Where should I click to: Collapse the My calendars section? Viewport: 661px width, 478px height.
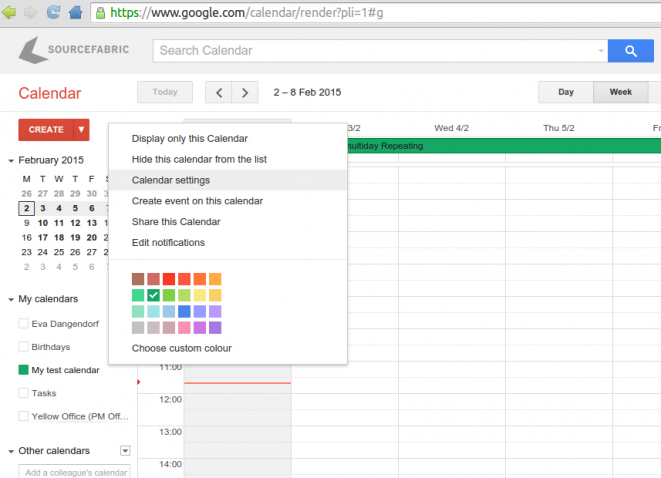tap(11, 299)
